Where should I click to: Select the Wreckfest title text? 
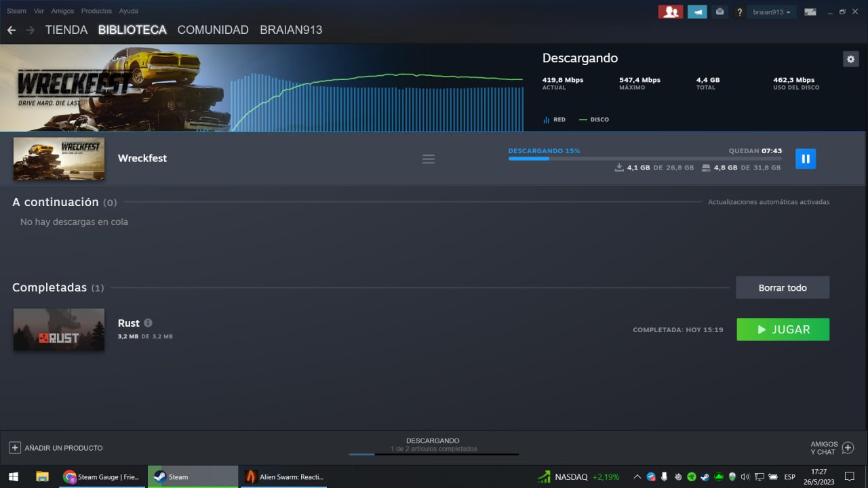click(x=142, y=158)
